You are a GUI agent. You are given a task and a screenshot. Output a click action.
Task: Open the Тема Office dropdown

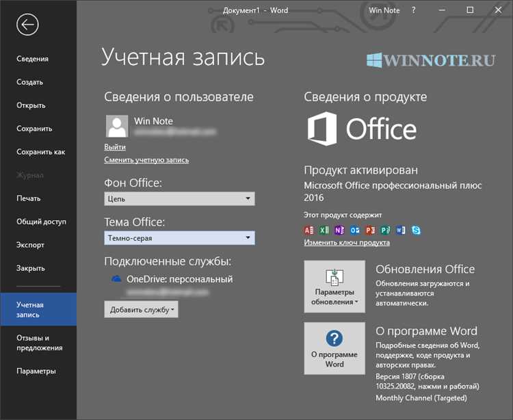tap(179, 238)
